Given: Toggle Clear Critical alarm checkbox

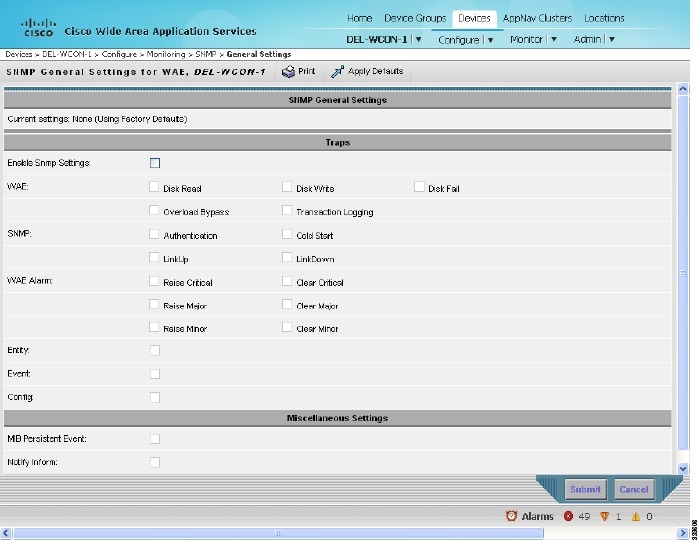Looking at the screenshot, I should (x=287, y=281).
